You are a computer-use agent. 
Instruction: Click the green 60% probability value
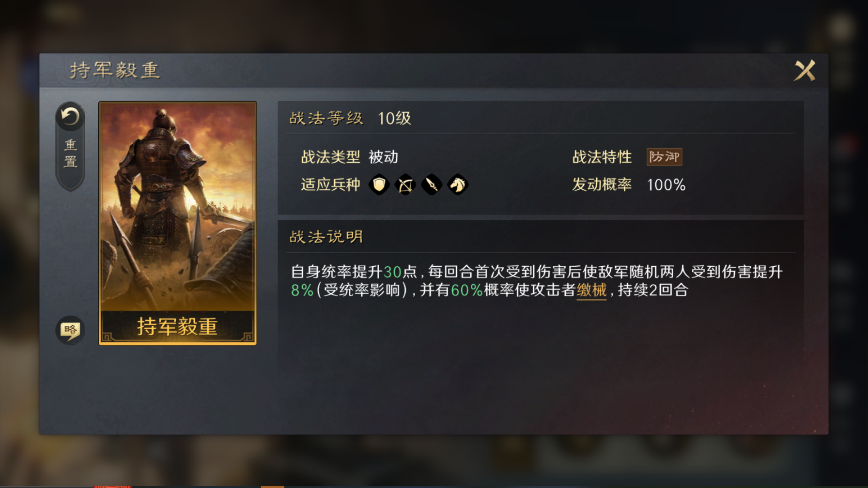[466, 290]
